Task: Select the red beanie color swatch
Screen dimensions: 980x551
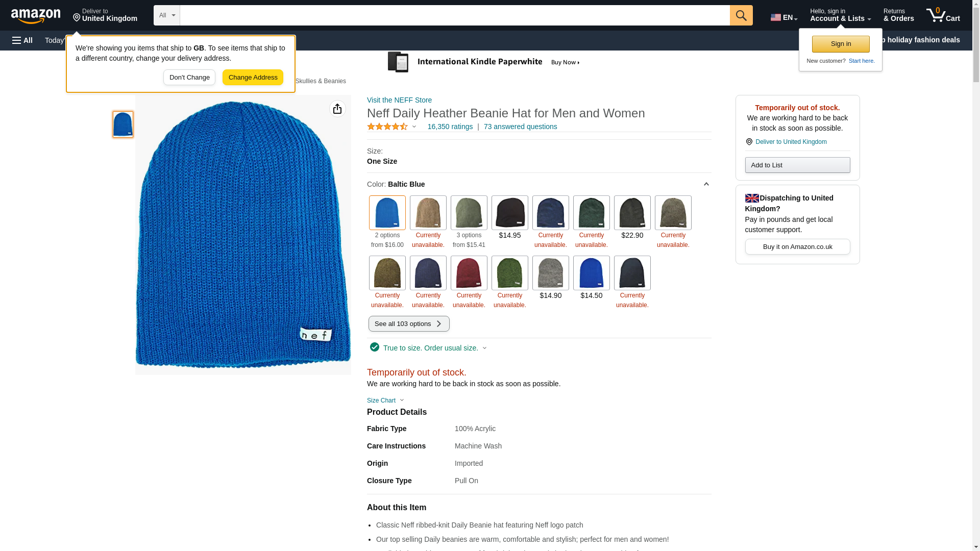Action: pyautogui.click(x=469, y=273)
